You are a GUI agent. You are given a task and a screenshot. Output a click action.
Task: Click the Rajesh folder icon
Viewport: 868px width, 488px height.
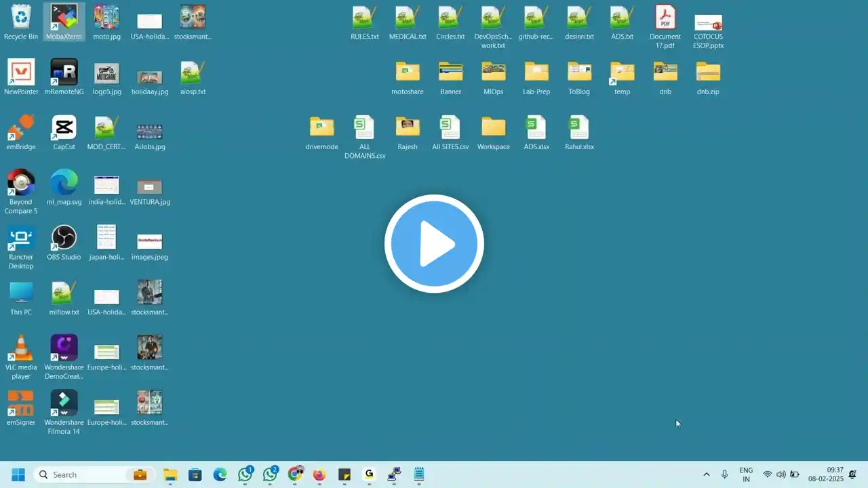[x=408, y=132]
